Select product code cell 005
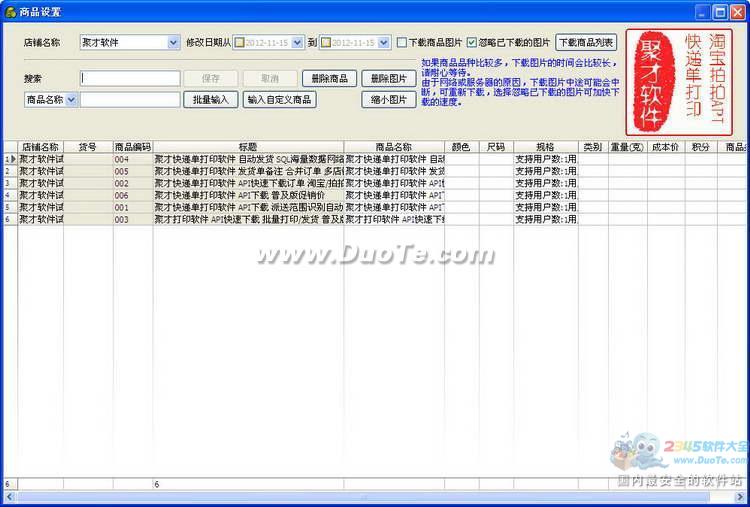This screenshot has width=750, height=507. (x=133, y=171)
